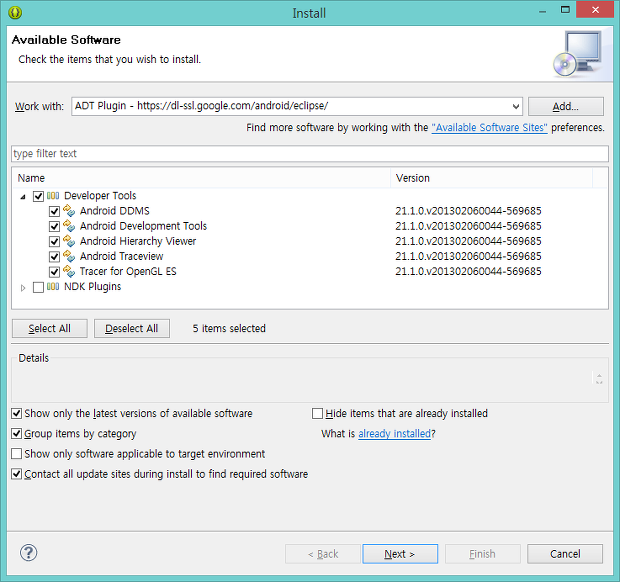Click the Name column header
This screenshot has width=620, height=582.
coord(202,178)
